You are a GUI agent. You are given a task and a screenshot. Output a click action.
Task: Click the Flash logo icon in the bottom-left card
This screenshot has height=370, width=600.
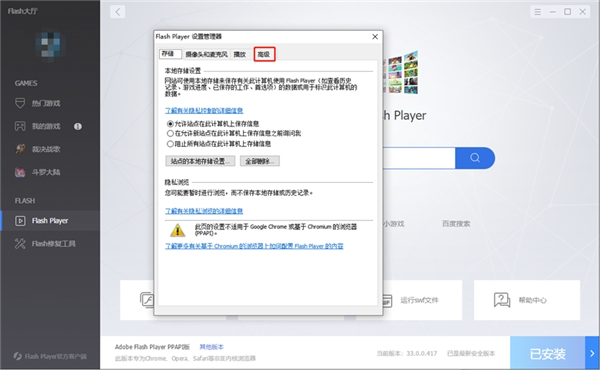pyautogui.click(x=147, y=300)
